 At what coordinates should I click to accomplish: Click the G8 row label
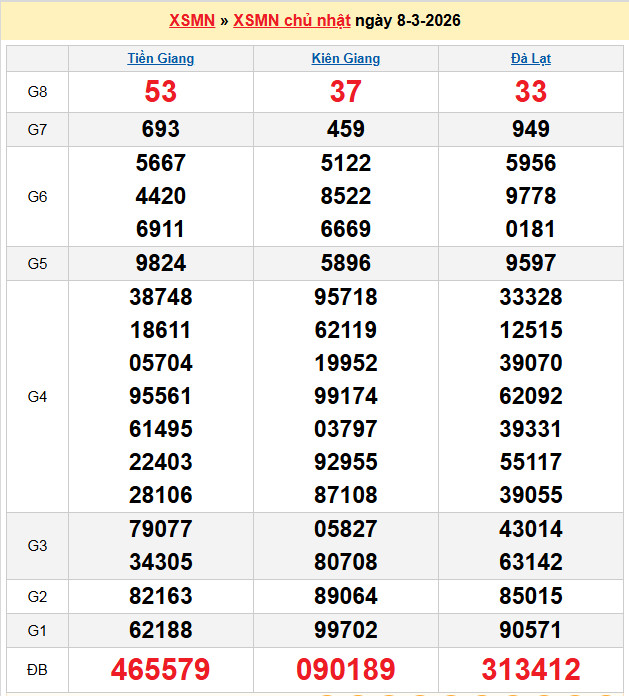coord(37,92)
